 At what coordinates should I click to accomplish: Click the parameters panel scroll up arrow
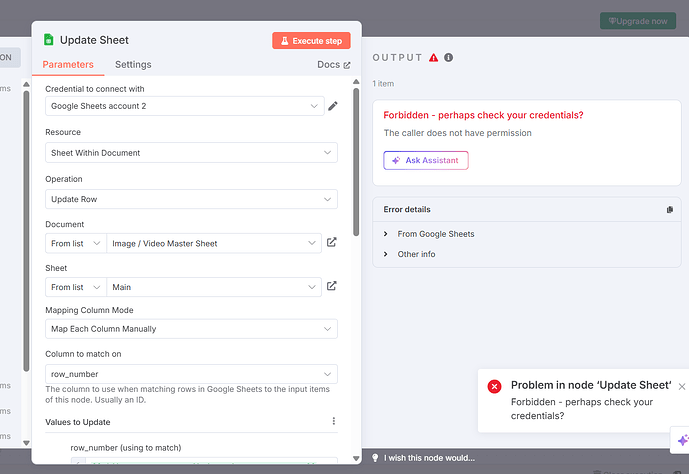pos(356,82)
